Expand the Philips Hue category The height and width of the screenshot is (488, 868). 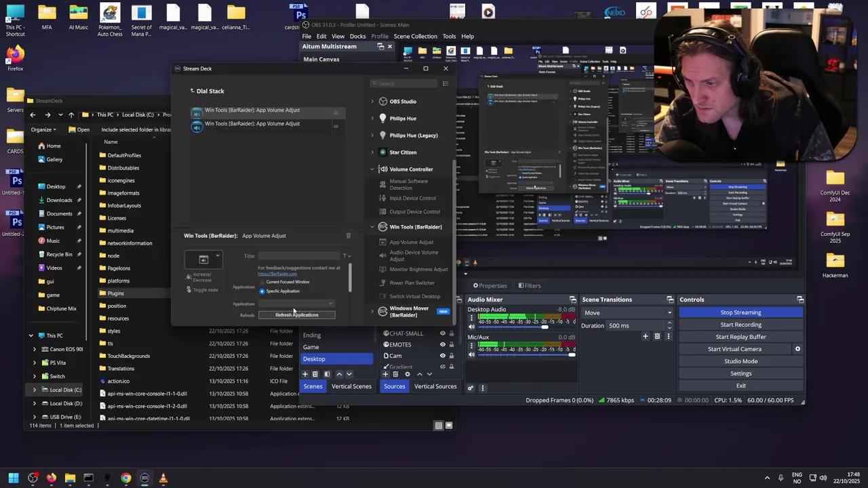pos(372,119)
